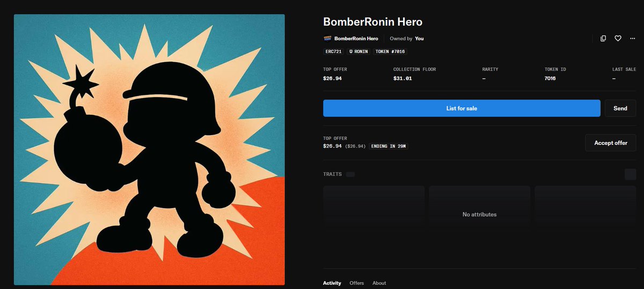Viewport: 644px width, 289px height.
Task: Open the BomberRonin Hero collection avatar
Action: [327, 39]
